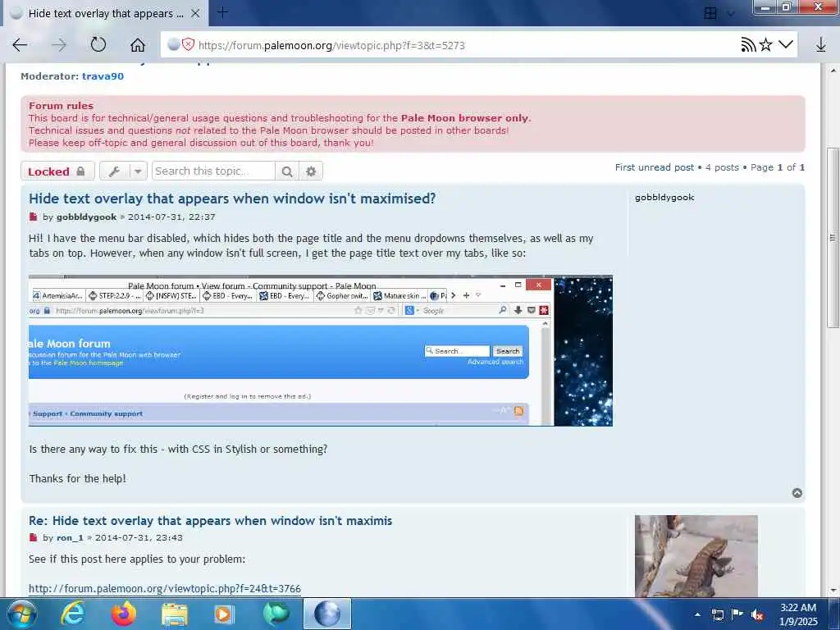840x630 pixels.
Task: Reload the page with the refresh icon
Action: [x=98, y=44]
